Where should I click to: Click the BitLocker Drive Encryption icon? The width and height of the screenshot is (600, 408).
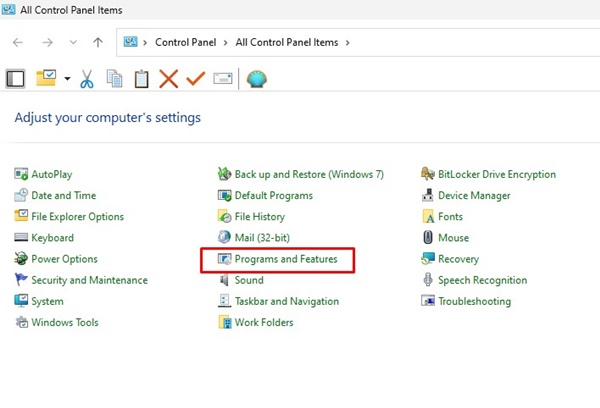click(x=428, y=174)
